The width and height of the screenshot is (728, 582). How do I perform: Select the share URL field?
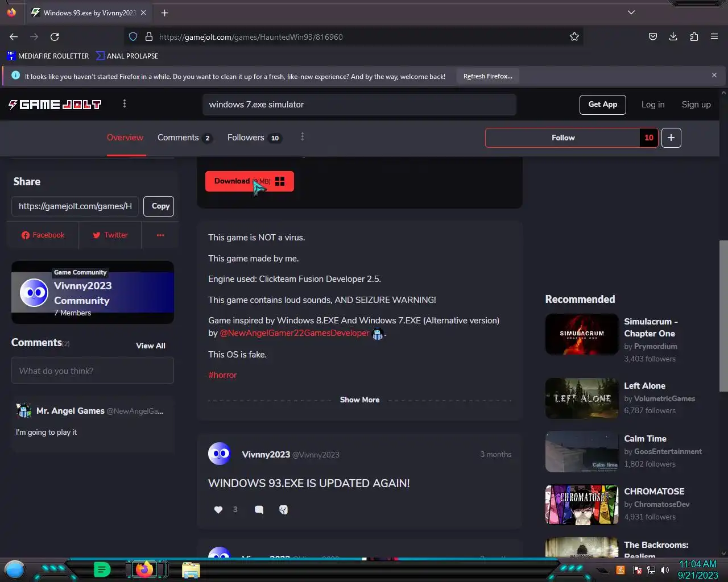click(x=75, y=206)
